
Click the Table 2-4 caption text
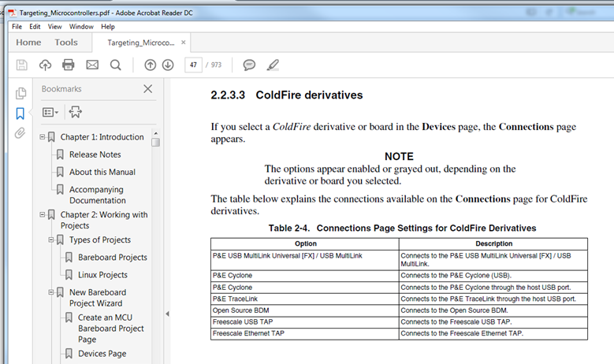coord(402,228)
